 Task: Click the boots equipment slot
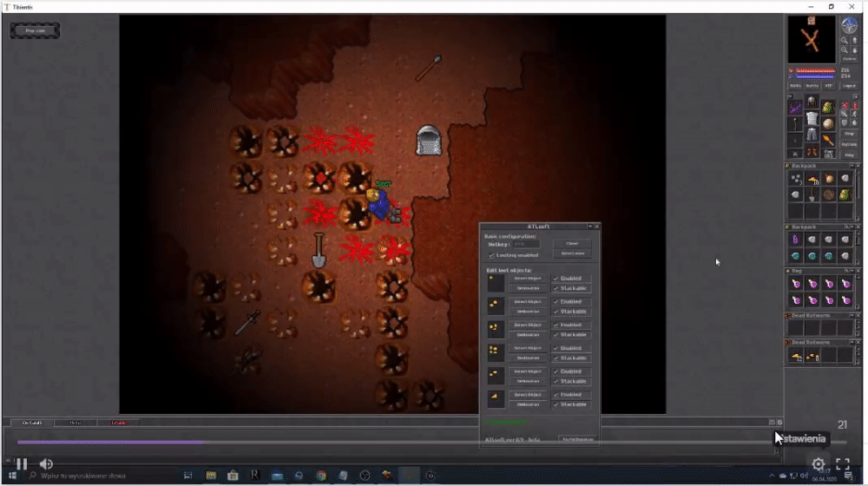point(812,151)
